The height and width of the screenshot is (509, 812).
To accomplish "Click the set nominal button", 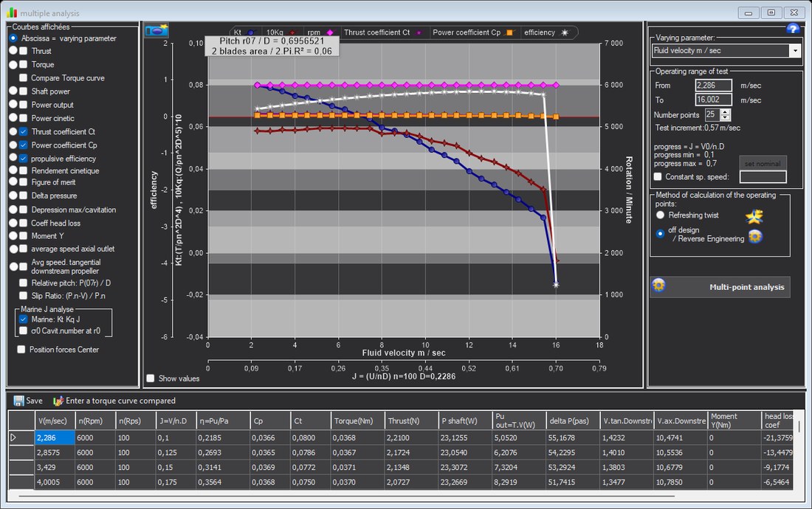I will click(763, 164).
